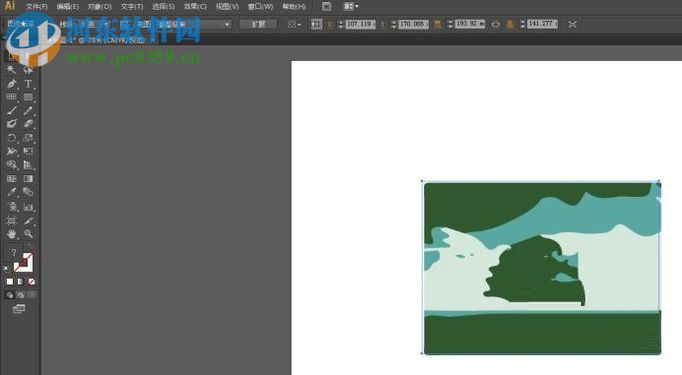This screenshot has height=375, width=682.
Task: Select the Rectangle shape tool
Action: (28, 97)
